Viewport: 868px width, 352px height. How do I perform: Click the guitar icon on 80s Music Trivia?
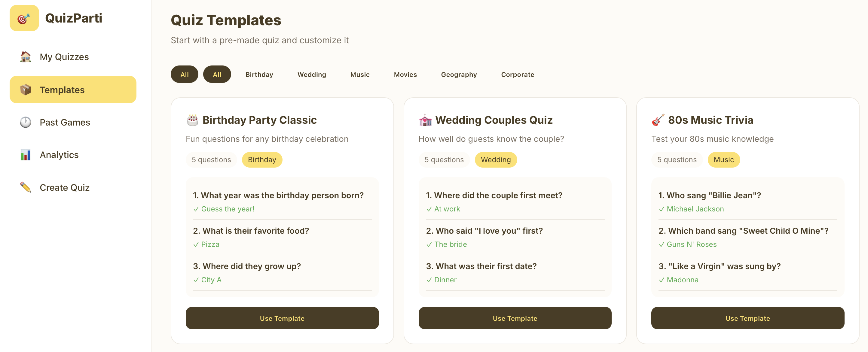point(658,120)
